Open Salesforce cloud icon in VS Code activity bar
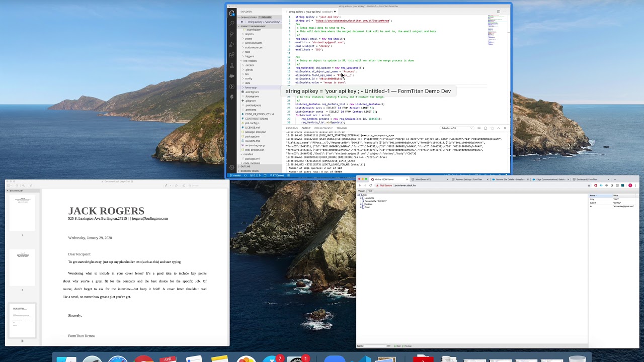This screenshot has height=362, width=644. [x=231, y=76]
